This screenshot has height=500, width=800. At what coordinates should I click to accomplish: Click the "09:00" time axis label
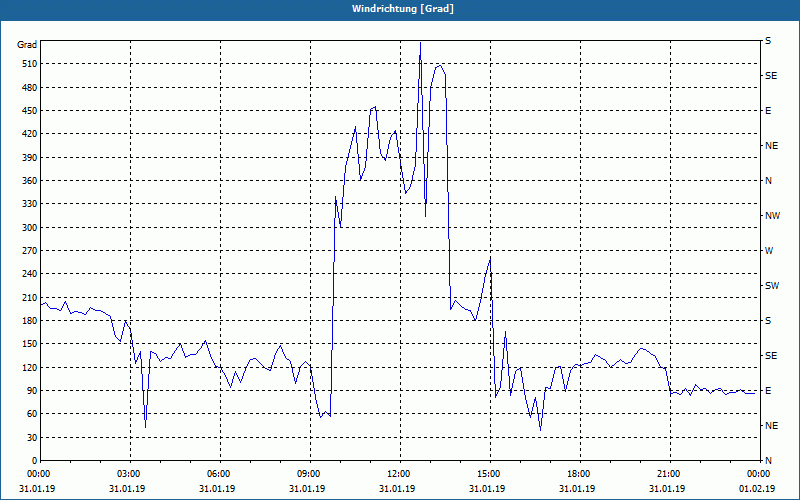tap(311, 474)
